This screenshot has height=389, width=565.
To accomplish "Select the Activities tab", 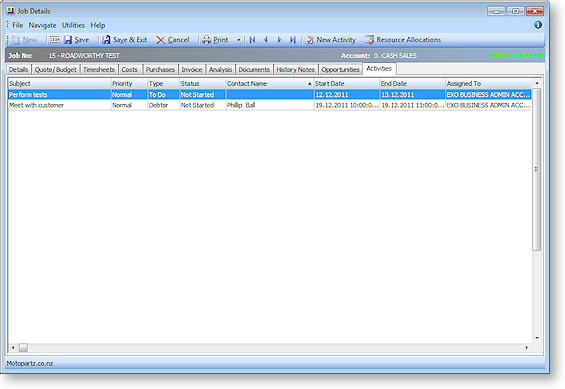I will 379,68.
